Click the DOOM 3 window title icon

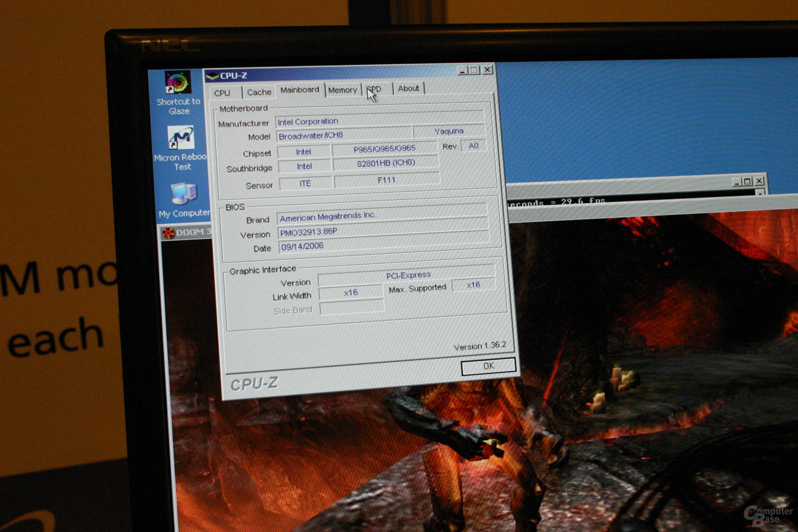(x=168, y=233)
